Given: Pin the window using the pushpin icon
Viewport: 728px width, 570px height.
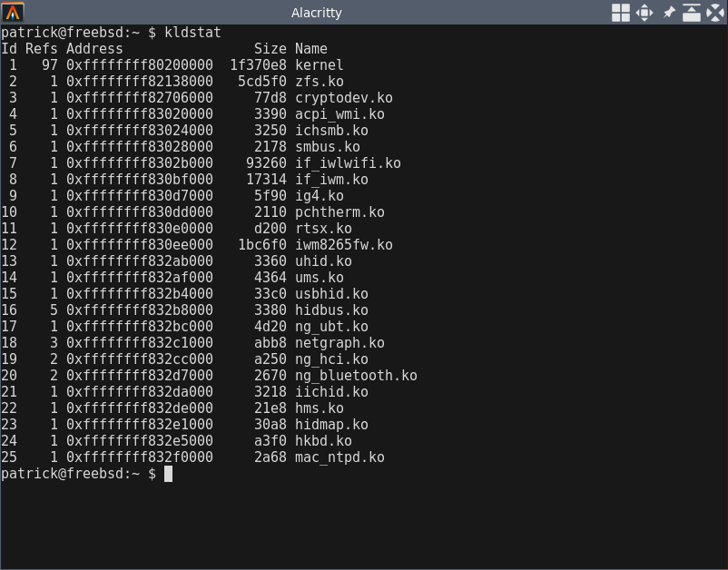Looking at the screenshot, I should tap(669, 13).
